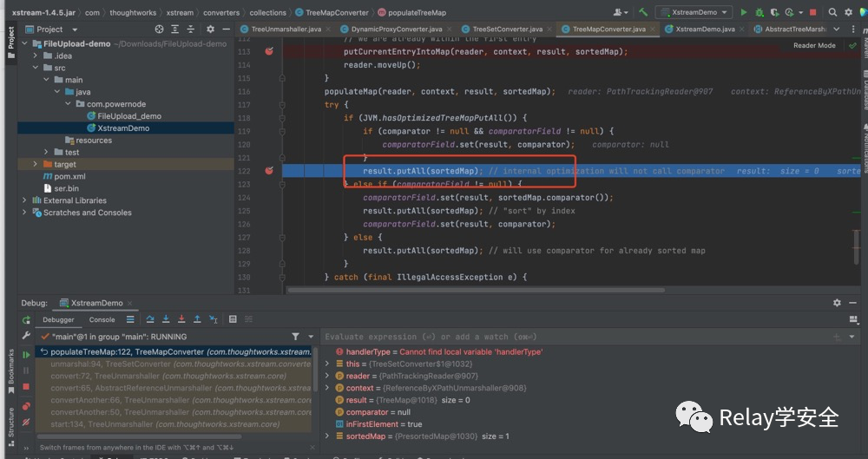Hide the Project panel with the minus icon
The height and width of the screenshot is (459, 868).
(x=226, y=30)
